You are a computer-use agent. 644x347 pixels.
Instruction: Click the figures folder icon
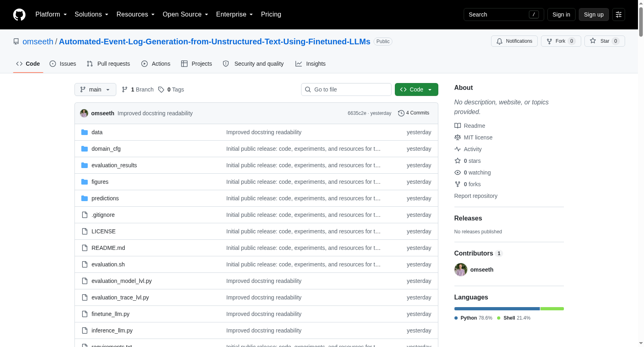point(85,182)
